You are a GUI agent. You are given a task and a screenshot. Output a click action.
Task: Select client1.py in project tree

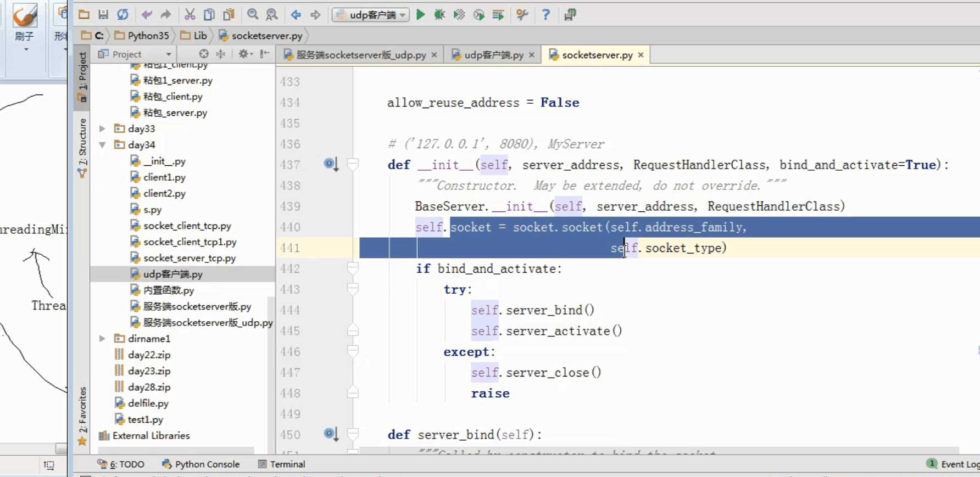point(158,177)
